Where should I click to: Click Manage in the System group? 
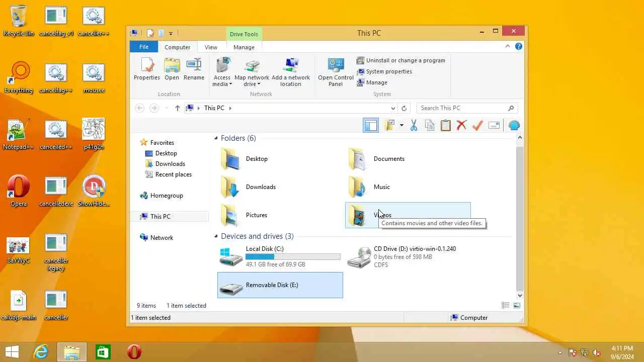point(372,82)
